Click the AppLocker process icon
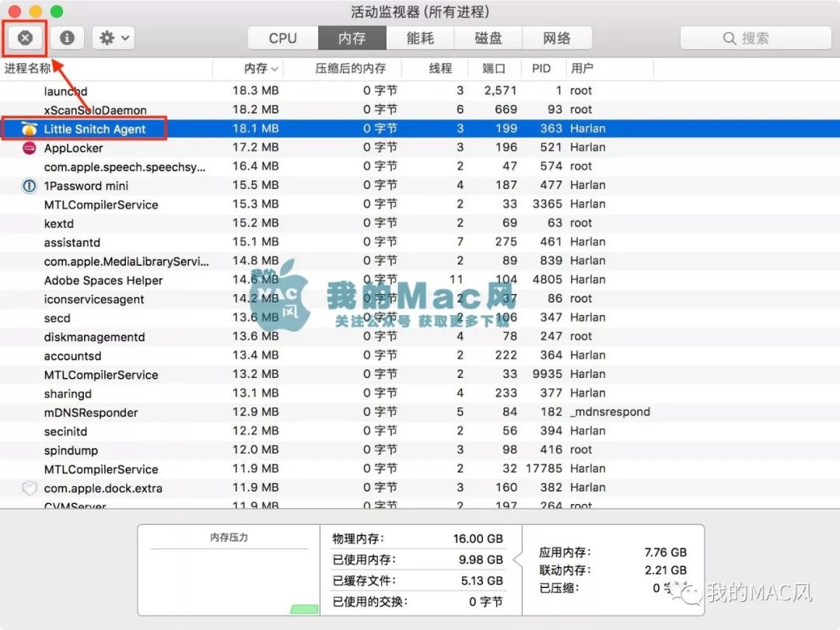Viewport: 840px width, 630px height. 30,148
